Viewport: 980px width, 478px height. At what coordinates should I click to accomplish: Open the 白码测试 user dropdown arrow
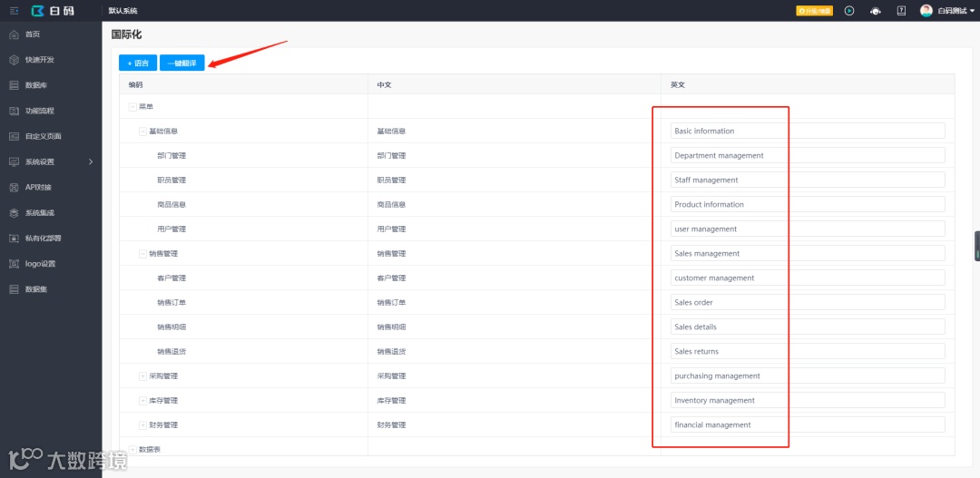coord(973,11)
